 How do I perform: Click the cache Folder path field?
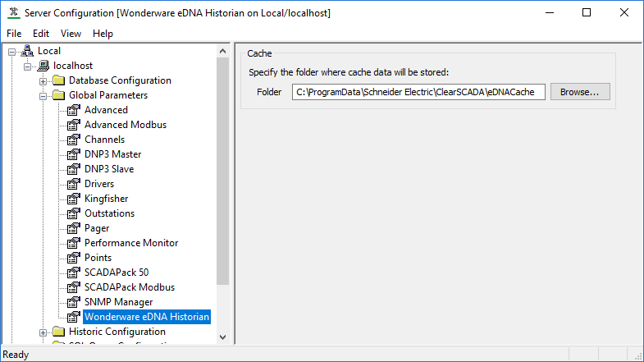[x=418, y=92]
